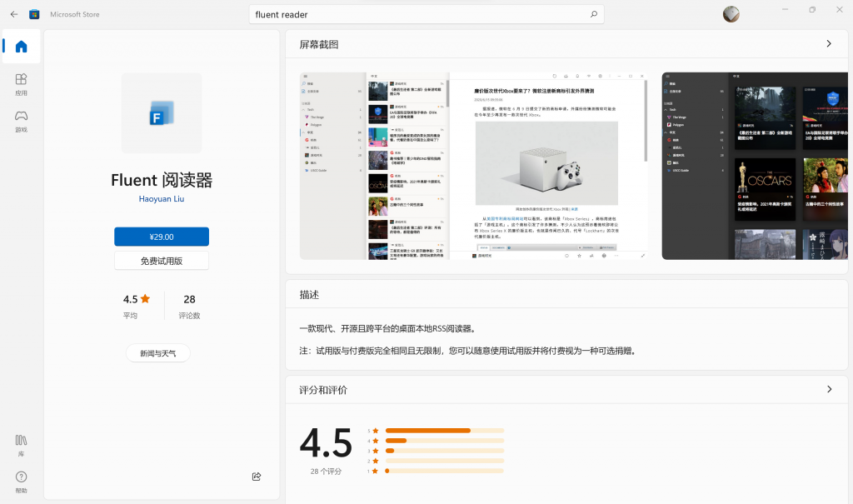Click the 5-star rating bar

coord(445,431)
